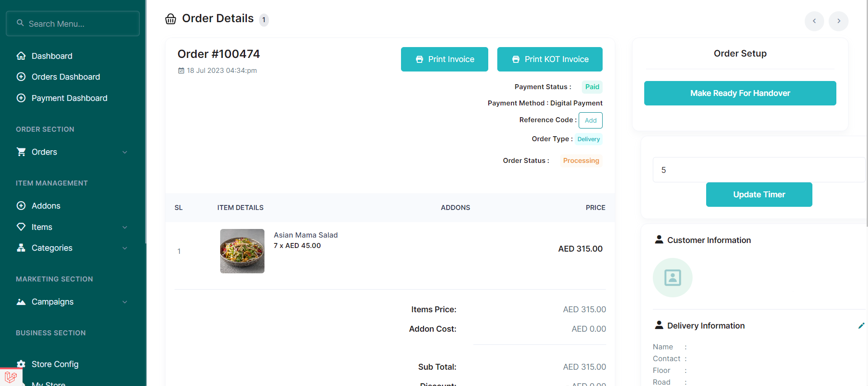The width and height of the screenshot is (868, 386).
Task: Expand the Categories sidebar submenu
Action: pos(125,248)
